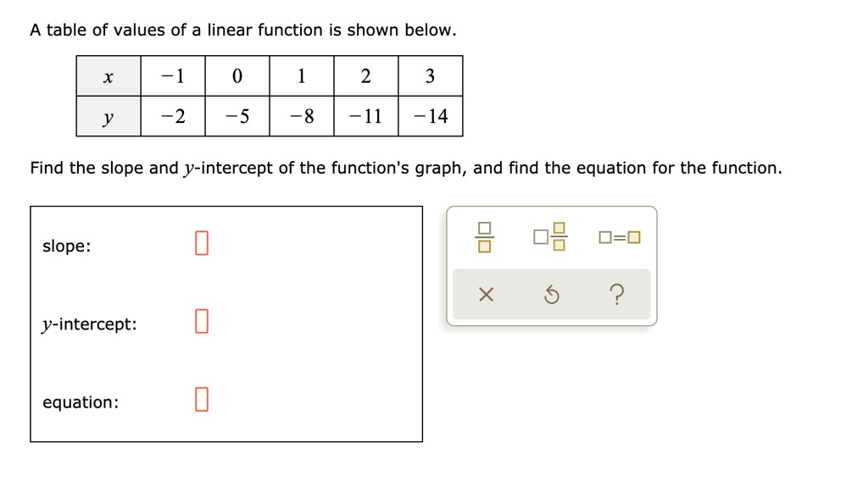
Task: Insert the equation template with equals sign
Action: click(620, 237)
